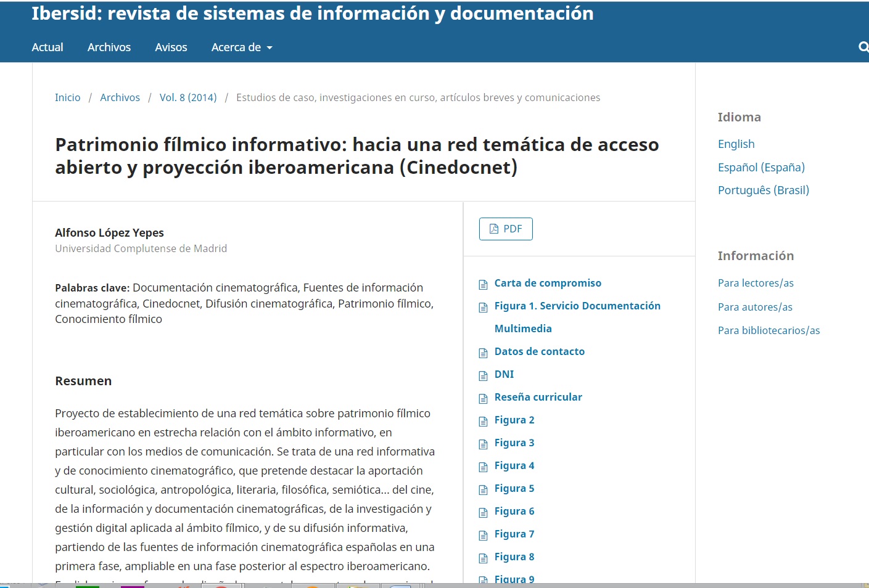Click the document icon beside Figura 5
Screen dimensions: 869x588
484,489
